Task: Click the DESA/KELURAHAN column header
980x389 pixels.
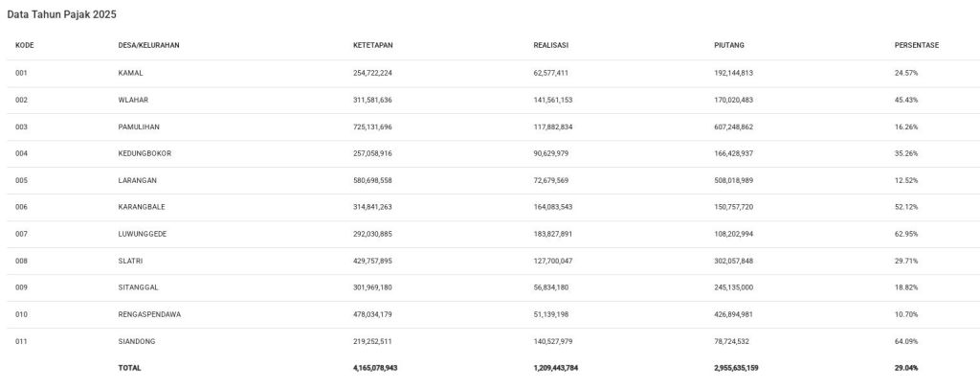Action: click(148, 46)
